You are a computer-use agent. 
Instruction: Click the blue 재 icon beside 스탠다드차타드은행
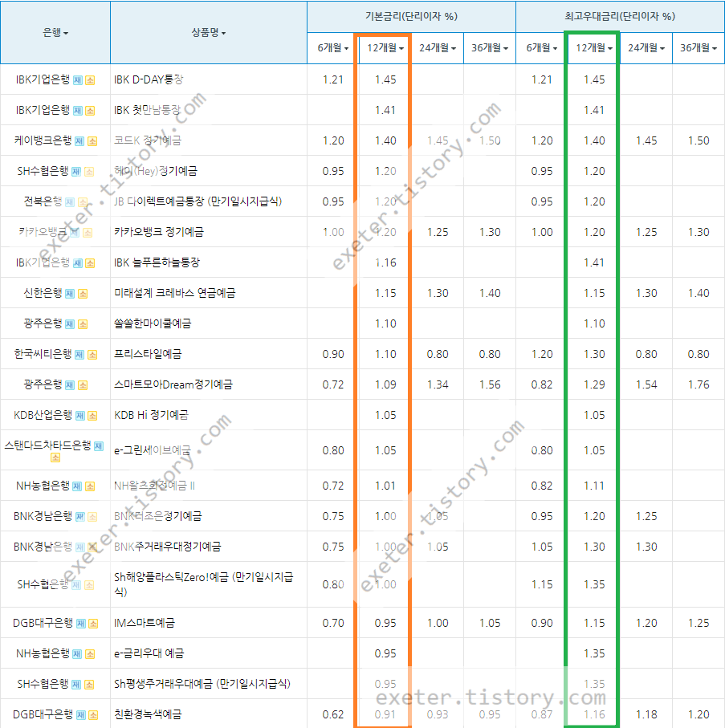[99, 446]
